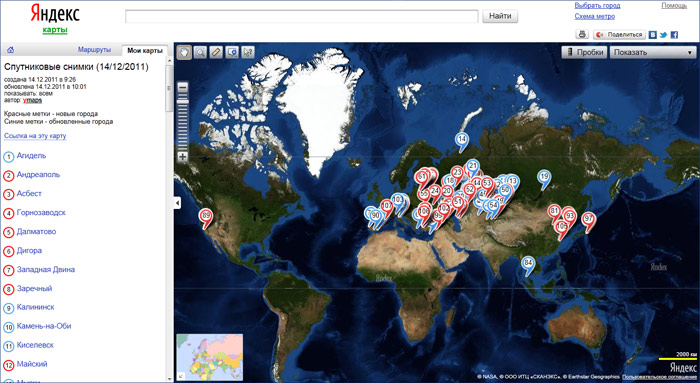Switch to the Мои карты tab

145,50
